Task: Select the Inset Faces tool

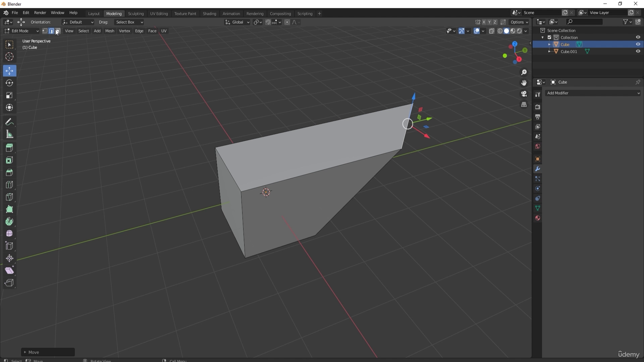Action: (x=9, y=160)
